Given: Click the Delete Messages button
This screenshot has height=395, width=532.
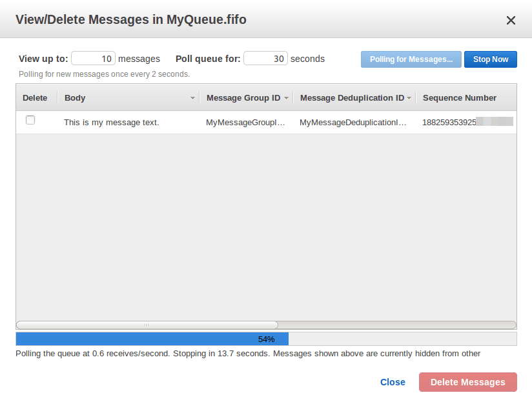Looking at the screenshot, I should pyautogui.click(x=467, y=381).
